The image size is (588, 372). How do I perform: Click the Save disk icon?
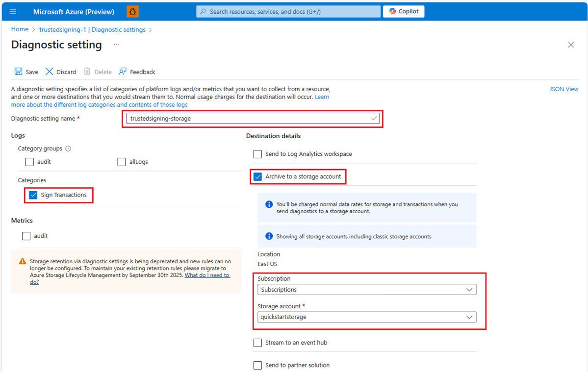tap(18, 72)
